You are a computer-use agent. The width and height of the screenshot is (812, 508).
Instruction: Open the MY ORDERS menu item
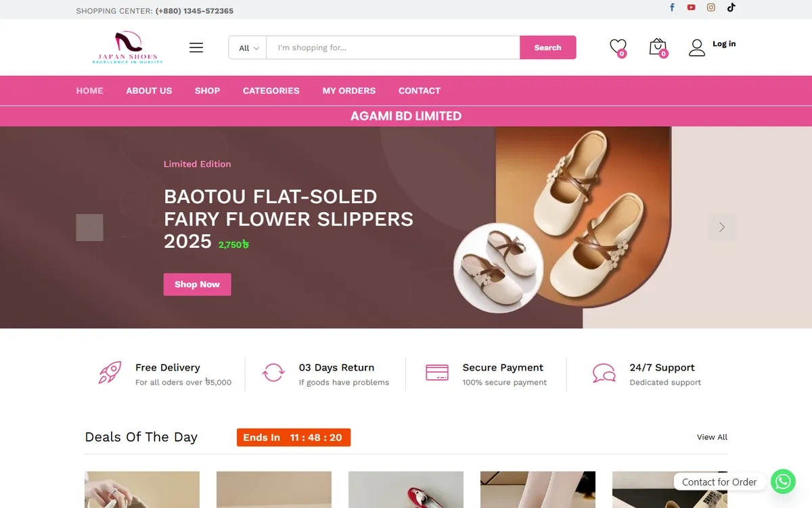pyautogui.click(x=349, y=91)
